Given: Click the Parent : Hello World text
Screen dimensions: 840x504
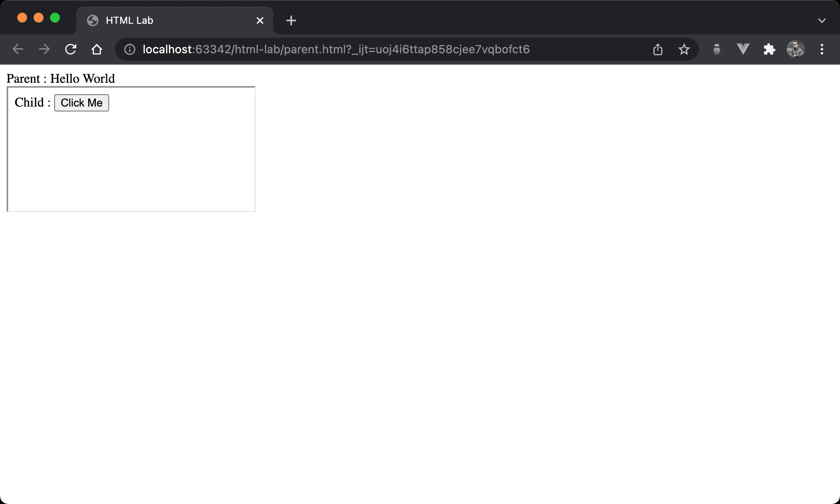Looking at the screenshot, I should tap(61, 79).
